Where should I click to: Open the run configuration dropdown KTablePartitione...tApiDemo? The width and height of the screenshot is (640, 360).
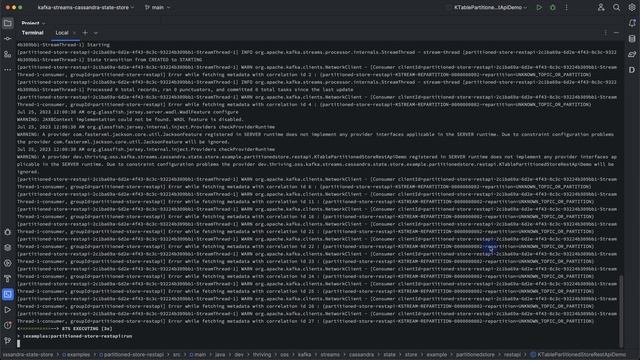[x=491, y=7]
